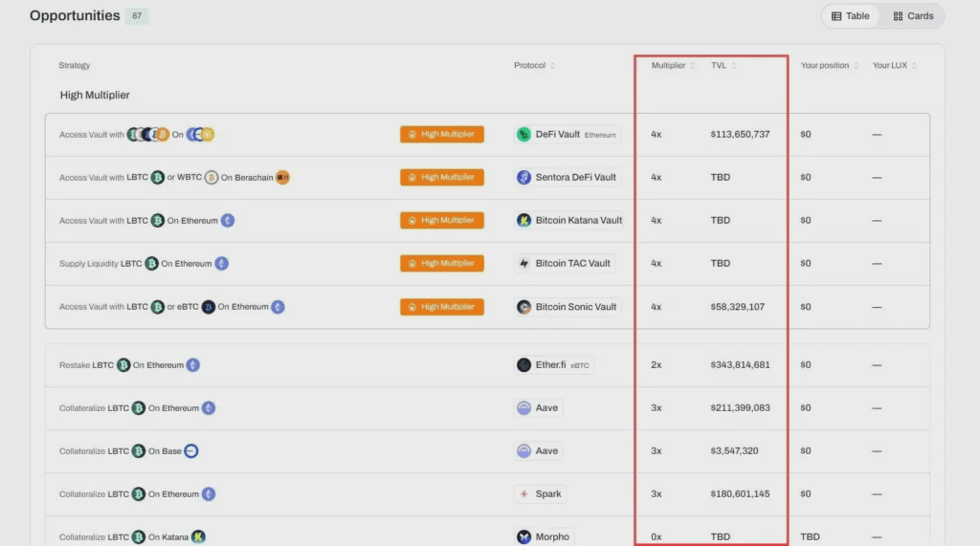The height and width of the screenshot is (546, 980).
Task: Click LBTC icon in Restake LBTC row
Action: (123, 365)
